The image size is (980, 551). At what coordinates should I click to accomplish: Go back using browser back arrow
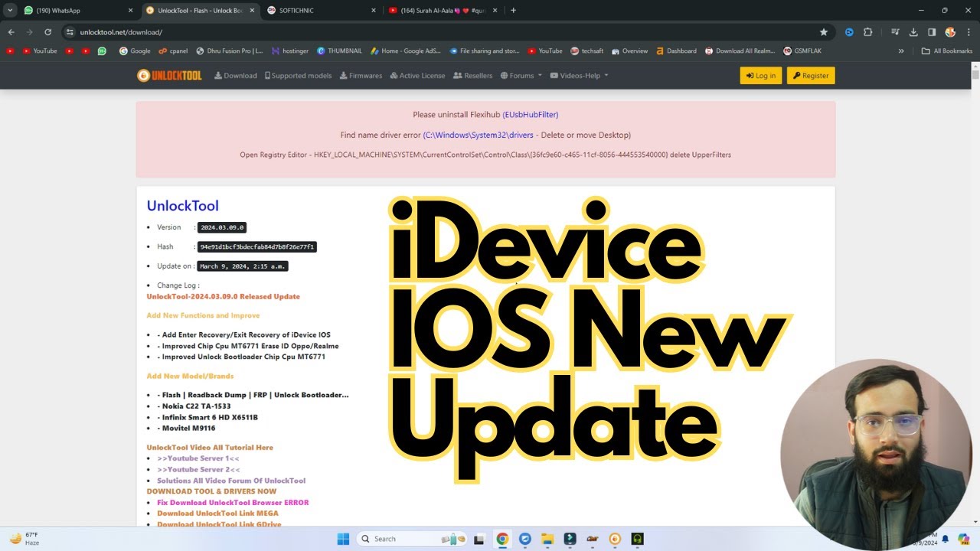(x=11, y=32)
